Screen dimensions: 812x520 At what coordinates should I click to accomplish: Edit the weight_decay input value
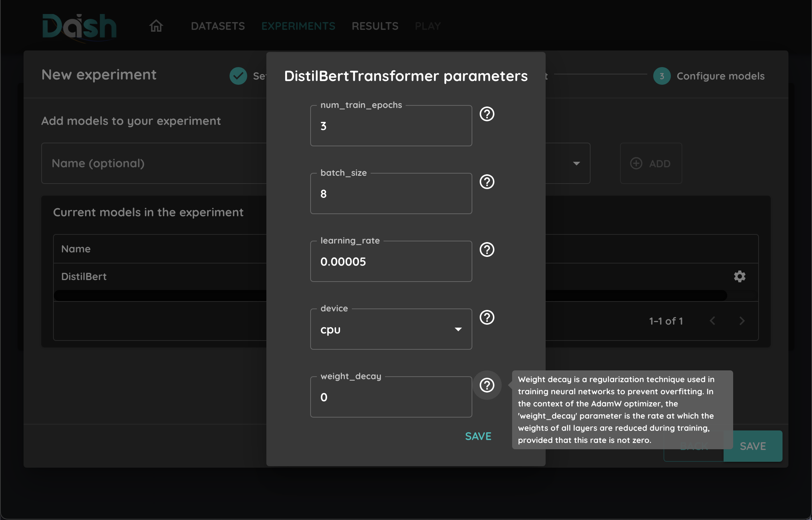pos(391,397)
